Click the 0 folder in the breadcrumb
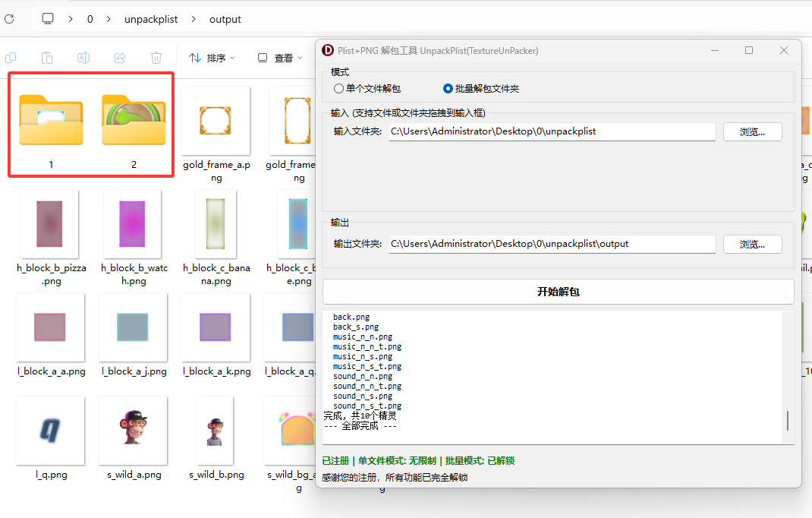The width and height of the screenshot is (812, 518). pyautogui.click(x=90, y=19)
